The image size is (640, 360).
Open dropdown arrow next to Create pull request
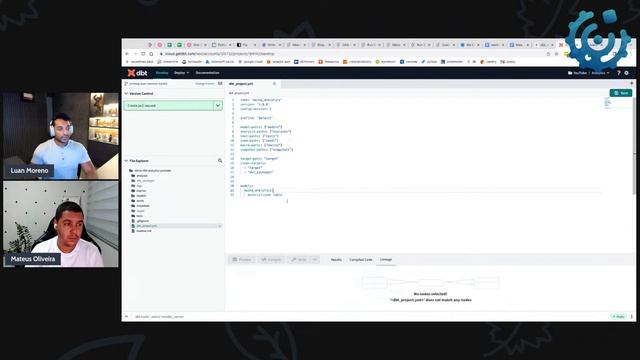[x=218, y=105]
